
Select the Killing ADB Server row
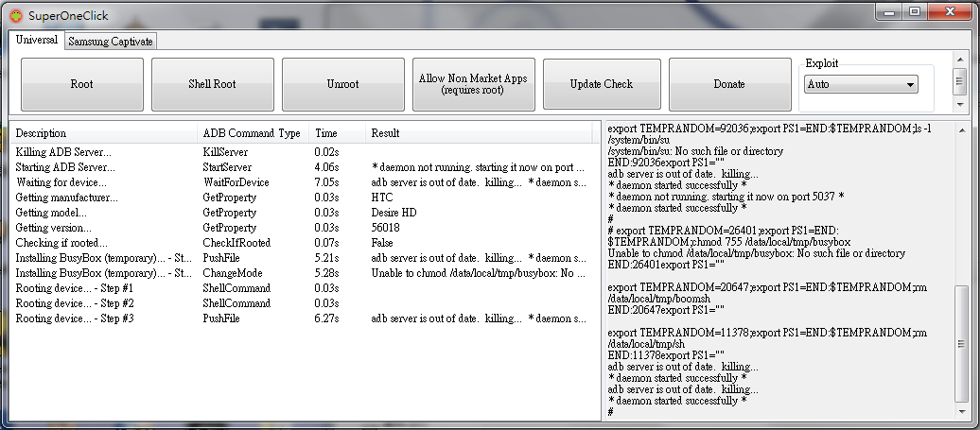click(301, 152)
